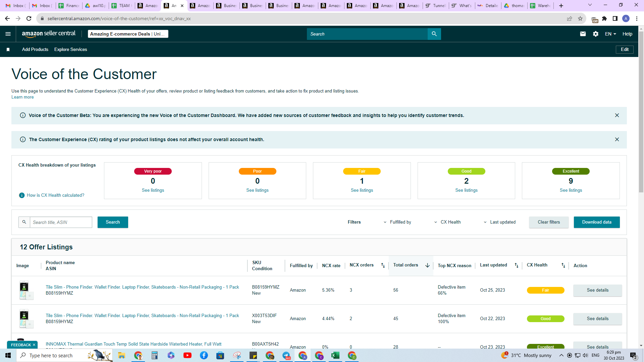
Task: Expand the Fulfilled by filter dropdown
Action: (x=397, y=222)
